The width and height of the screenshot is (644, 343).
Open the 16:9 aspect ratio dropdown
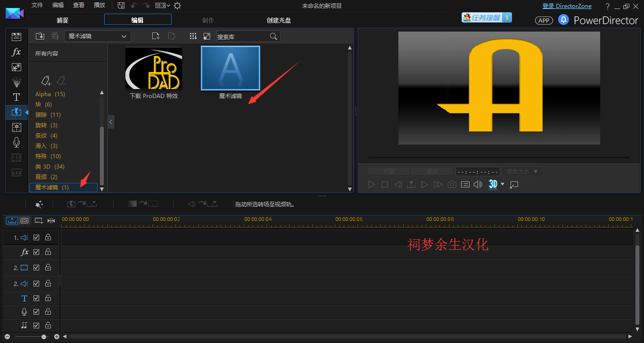pyautogui.click(x=163, y=6)
